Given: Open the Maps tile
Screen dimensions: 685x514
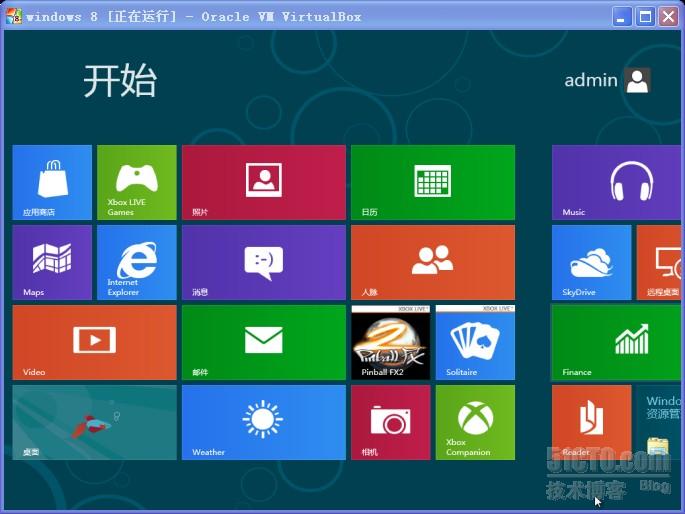Looking at the screenshot, I should click(52, 262).
